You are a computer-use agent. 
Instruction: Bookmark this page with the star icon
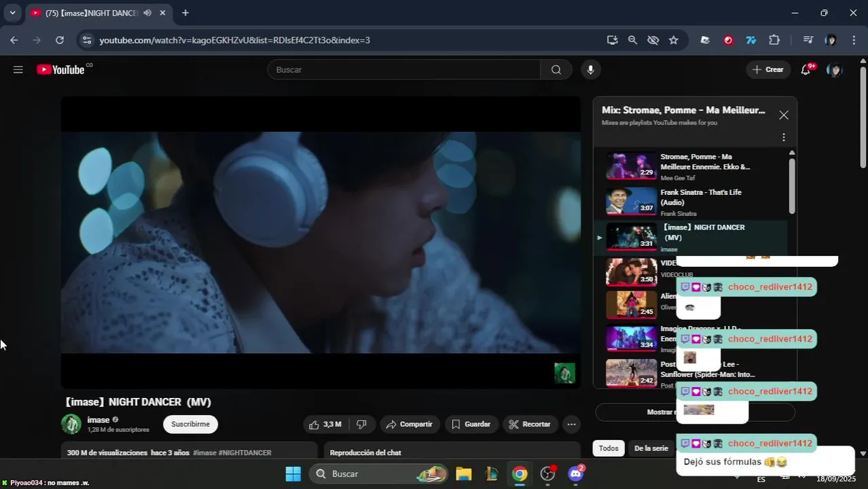(x=673, y=40)
